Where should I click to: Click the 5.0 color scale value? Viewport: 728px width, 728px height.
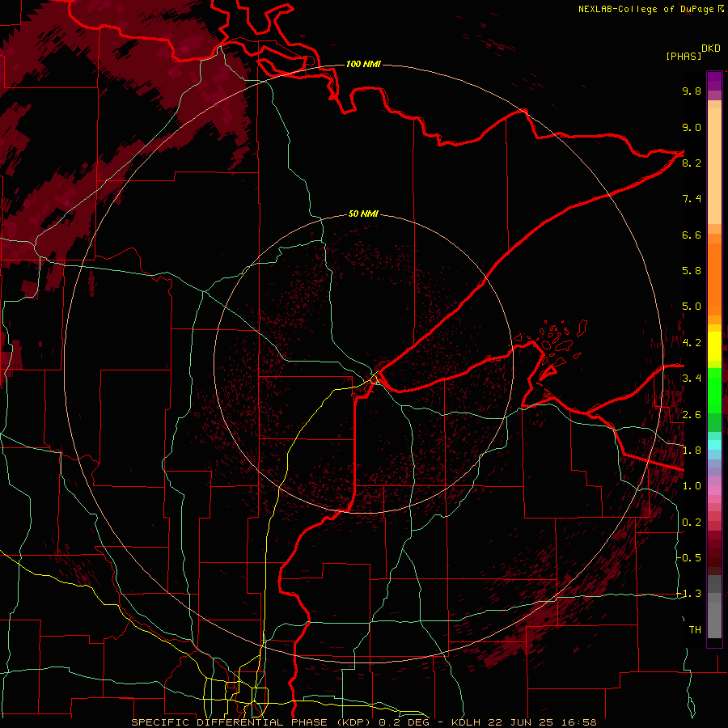pyautogui.click(x=692, y=307)
